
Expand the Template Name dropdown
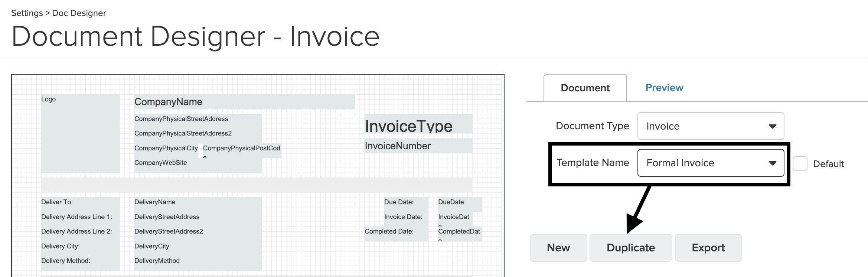coord(710,163)
